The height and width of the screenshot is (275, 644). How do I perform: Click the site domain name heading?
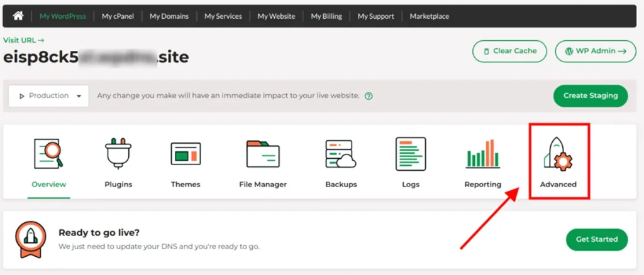click(96, 57)
